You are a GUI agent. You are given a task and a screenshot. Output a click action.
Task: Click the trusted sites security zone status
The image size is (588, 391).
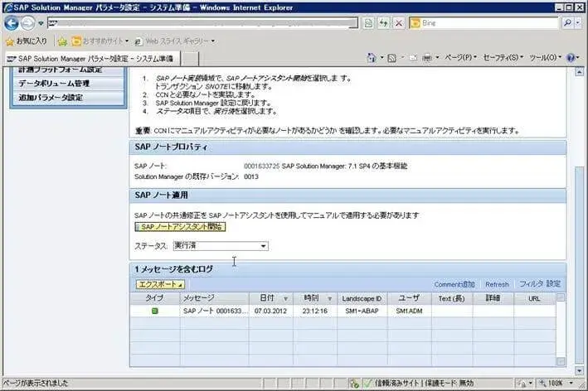424,384
